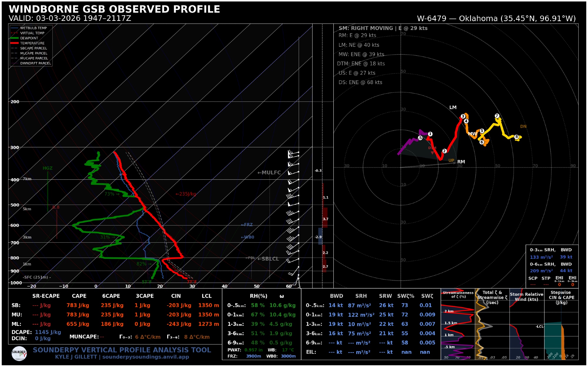The height and width of the screenshot is (367, 588).
Task: Select the Stepwise CIN & CAPE panel title
Action: click(x=561, y=297)
